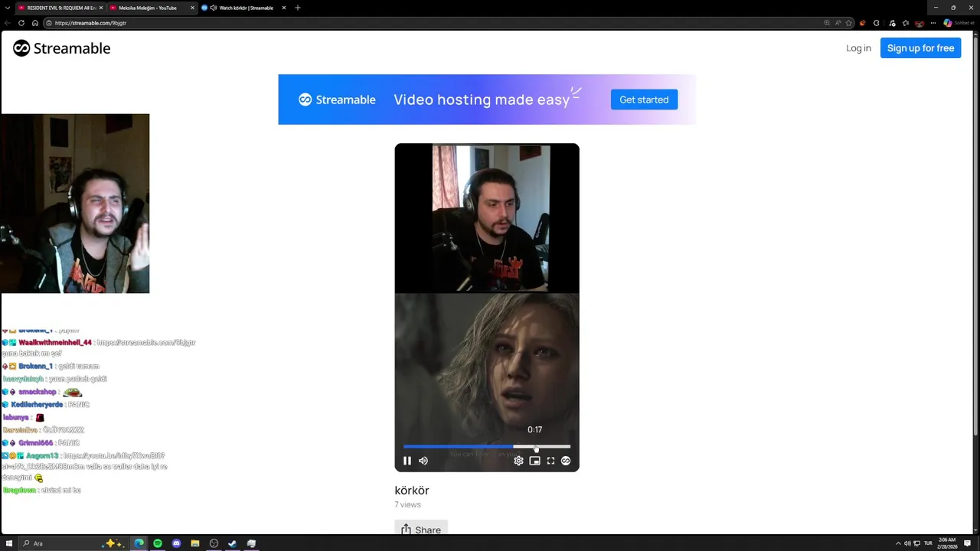The height and width of the screenshot is (551, 980).
Task: Click the Streamable logo inside the banner ad
Action: coord(337,99)
